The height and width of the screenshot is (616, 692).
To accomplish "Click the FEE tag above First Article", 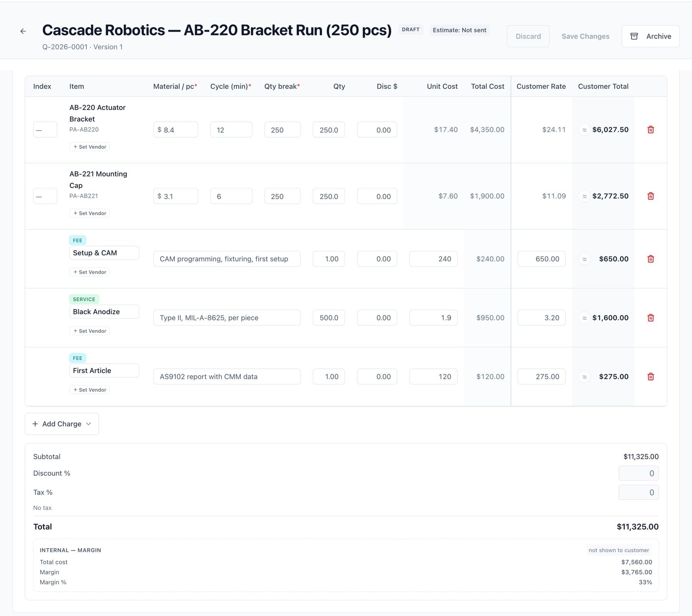I will click(x=78, y=358).
